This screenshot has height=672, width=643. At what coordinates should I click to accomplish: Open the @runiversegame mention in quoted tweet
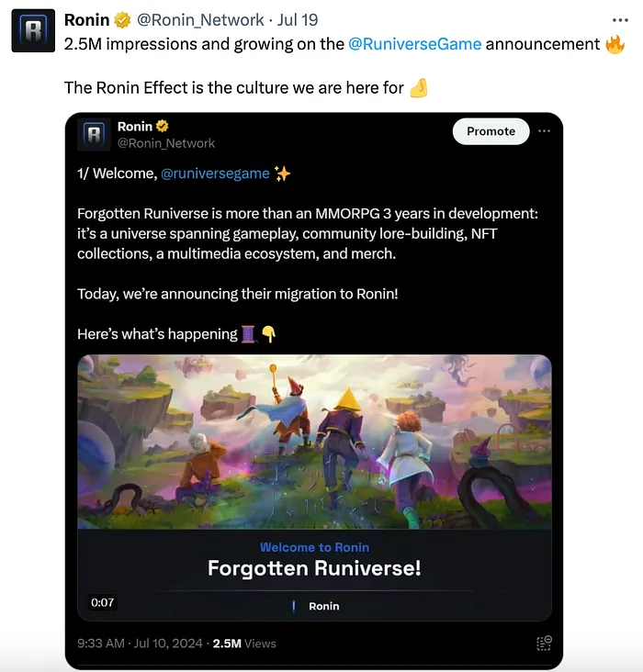point(215,174)
